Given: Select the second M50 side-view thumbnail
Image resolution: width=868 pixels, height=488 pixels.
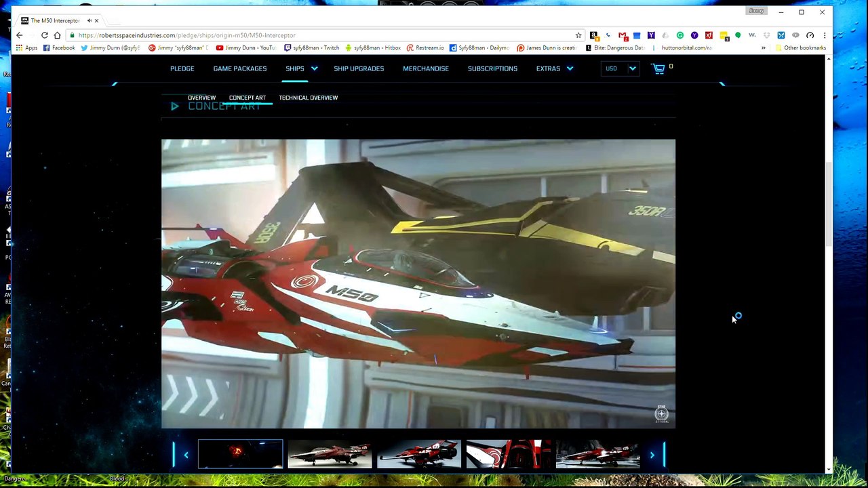Looking at the screenshot, I should click(x=330, y=454).
